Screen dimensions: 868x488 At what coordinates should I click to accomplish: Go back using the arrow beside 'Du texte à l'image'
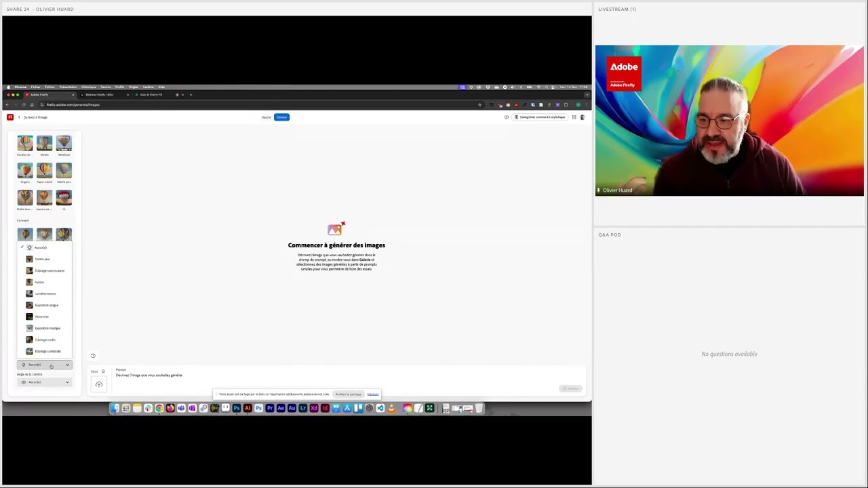[x=19, y=117]
